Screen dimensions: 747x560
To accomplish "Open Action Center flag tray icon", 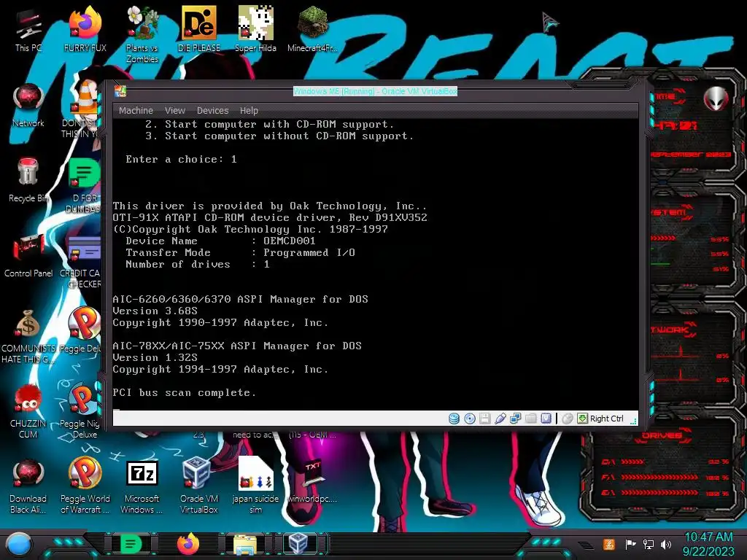I will click(x=630, y=544).
